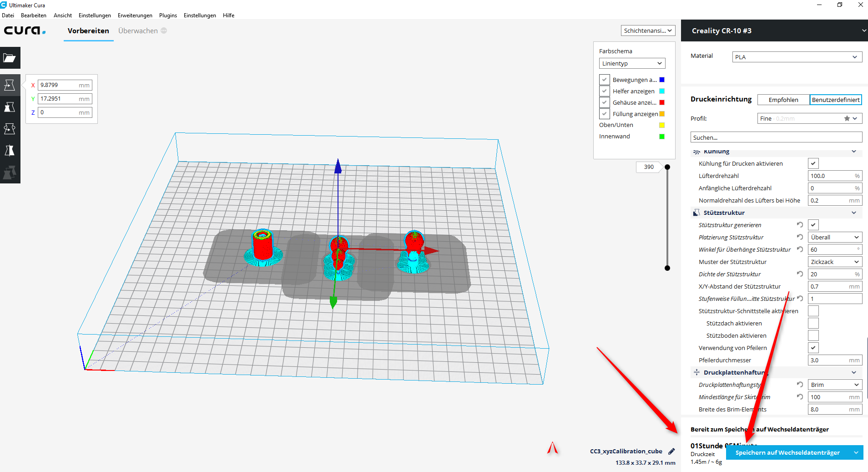Switch to the Überwachen tab
This screenshot has width=868, height=472.
tap(138, 31)
